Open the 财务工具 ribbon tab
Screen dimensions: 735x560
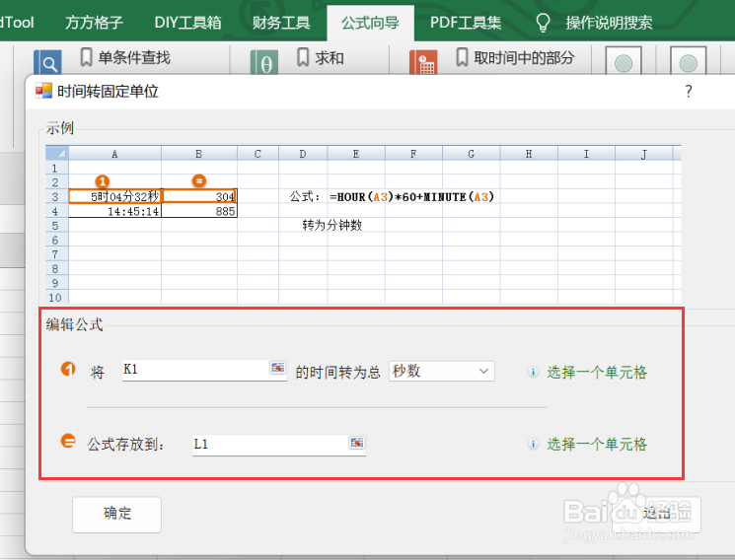click(281, 23)
